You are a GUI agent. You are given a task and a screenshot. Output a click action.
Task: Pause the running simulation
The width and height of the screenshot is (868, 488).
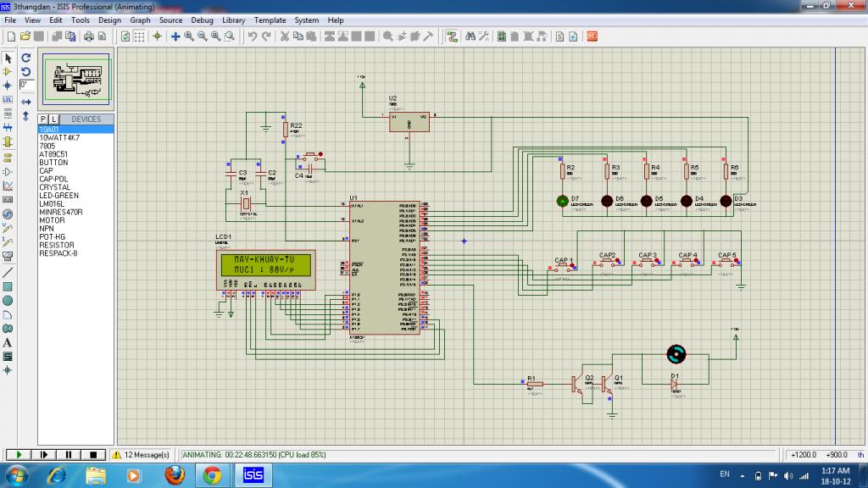coord(70,455)
